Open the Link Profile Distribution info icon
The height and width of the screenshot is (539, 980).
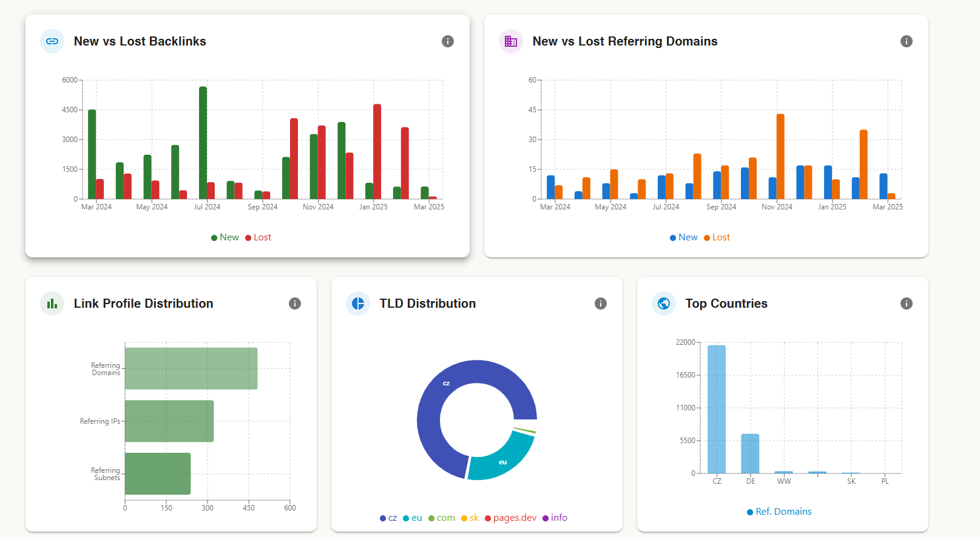tap(295, 303)
